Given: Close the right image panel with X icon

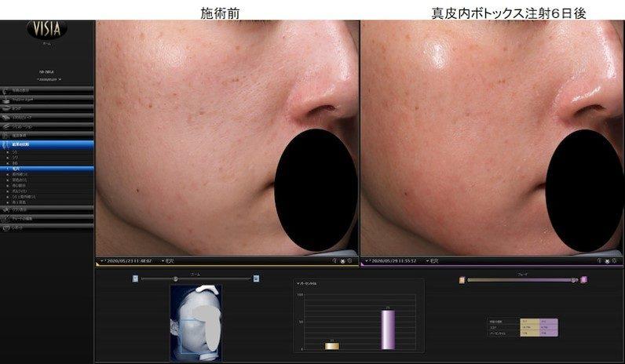Looking at the screenshot, I should click(x=608, y=260).
